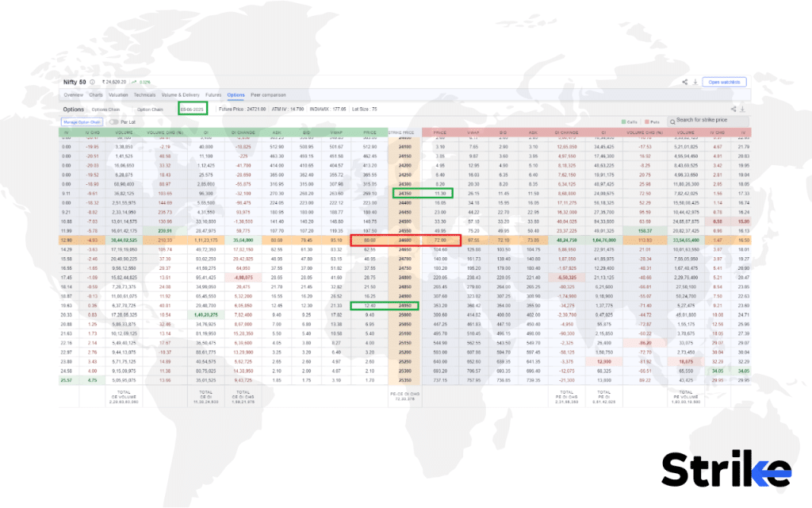The width and height of the screenshot is (812, 508).
Task: Click the Manage Option Chain button
Action: click(x=82, y=122)
